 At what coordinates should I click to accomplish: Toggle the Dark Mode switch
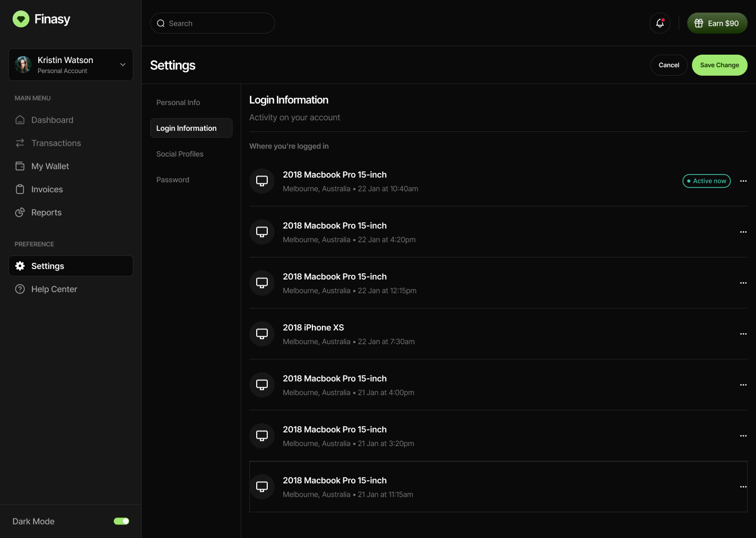[121, 521]
